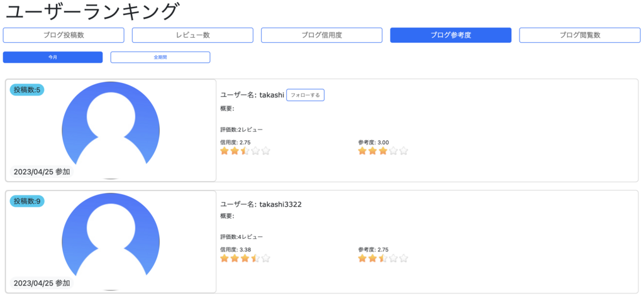This screenshot has height=296, width=644.
Task: Select the ブログ参考度 ranking tab
Action: (450, 35)
